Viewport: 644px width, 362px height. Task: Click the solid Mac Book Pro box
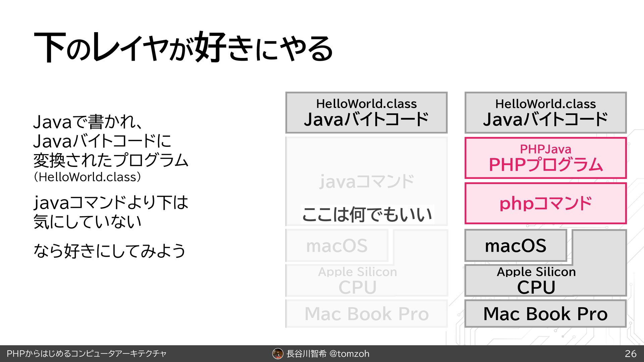coord(545,314)
